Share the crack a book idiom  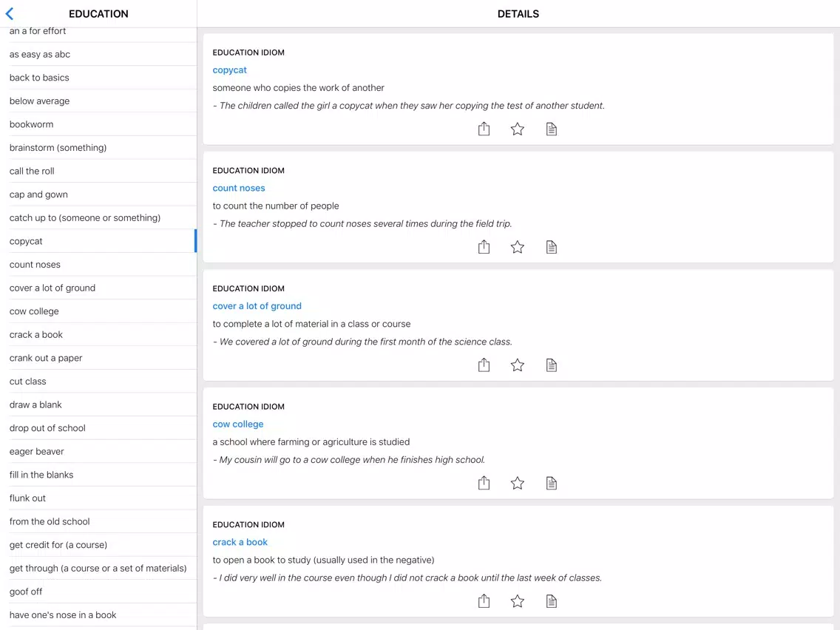[x=484, y=600]
